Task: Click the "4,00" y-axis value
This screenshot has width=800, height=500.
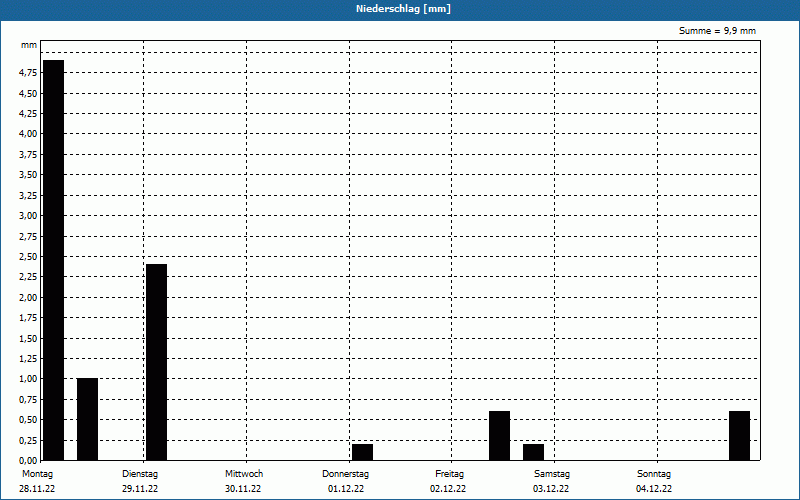Action: (x=28, y=134)
